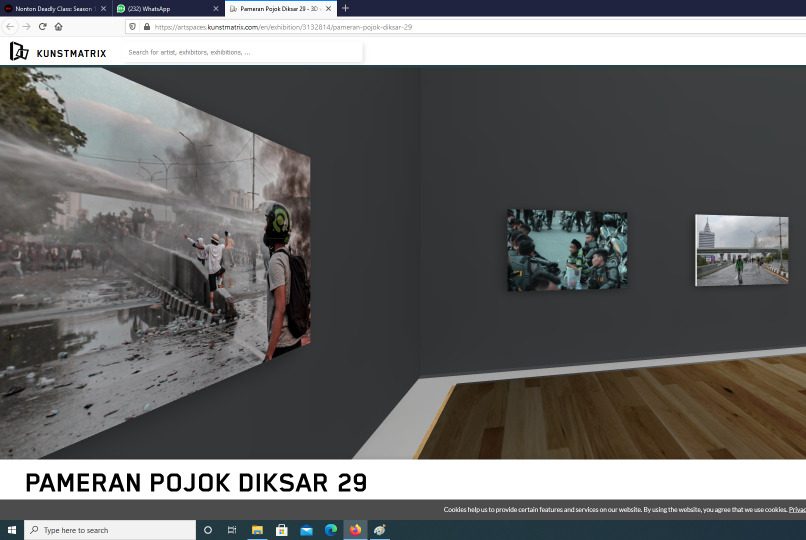Open Microsoft Store from the taskbar
The width and height of the screenshot is (806, 540).
point(282,530)
